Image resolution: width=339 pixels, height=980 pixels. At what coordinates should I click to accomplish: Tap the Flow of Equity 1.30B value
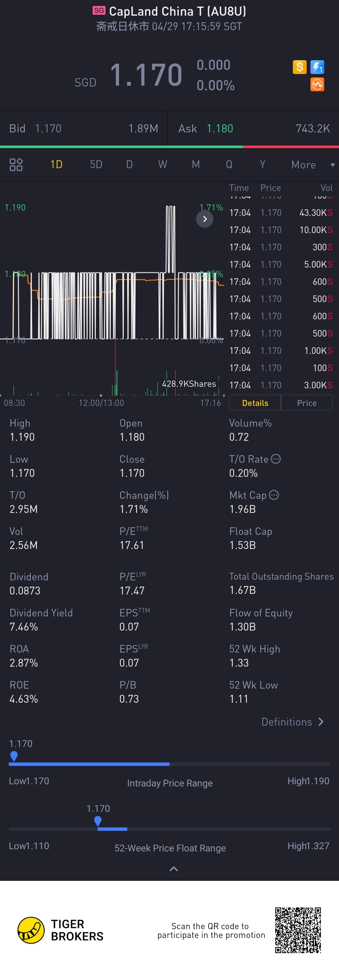tap(242, 626)
